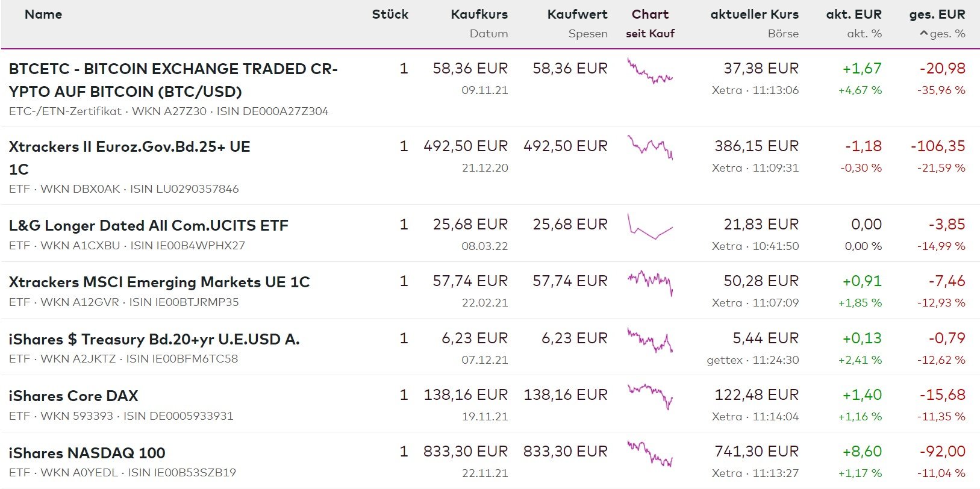Click the Stück column header
980x489 pixels.
[x=390, y=14]
